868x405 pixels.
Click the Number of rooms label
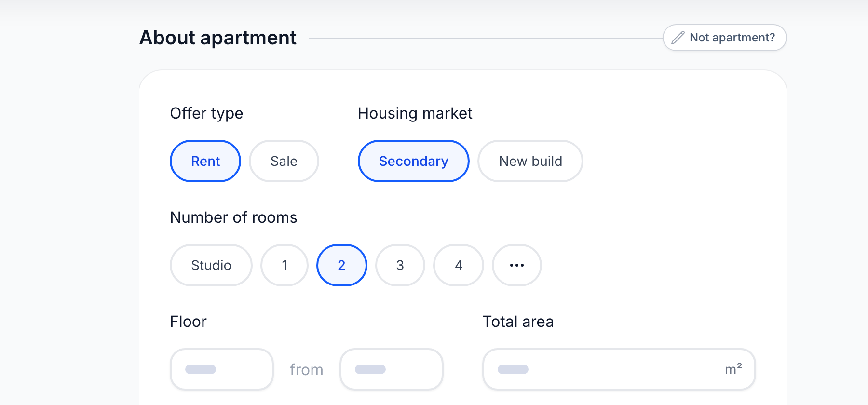(x=234, y=217)
